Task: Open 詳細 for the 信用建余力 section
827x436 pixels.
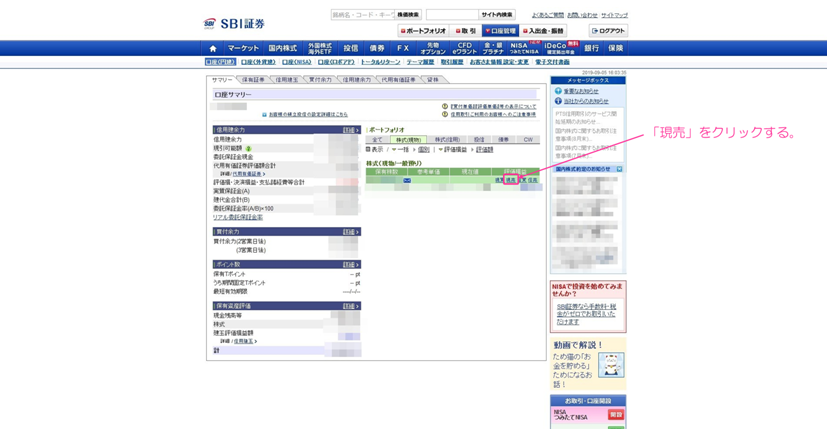Action: (350, 130)
